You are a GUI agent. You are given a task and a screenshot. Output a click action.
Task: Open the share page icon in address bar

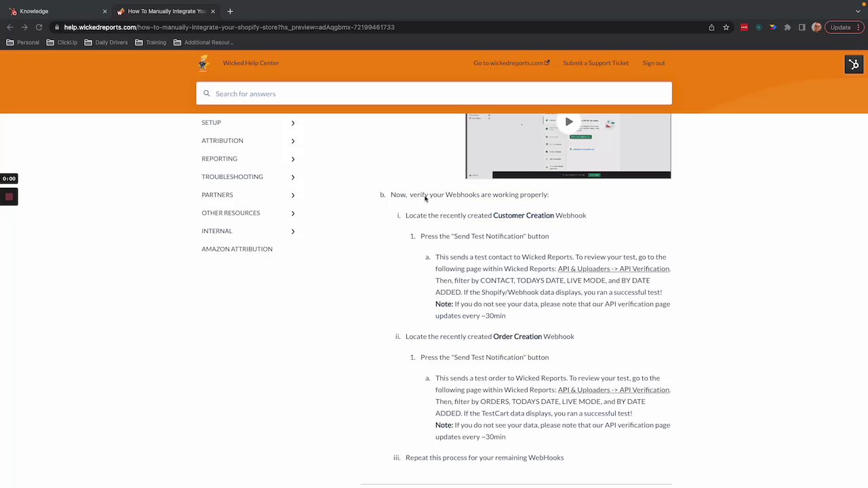[711, 27]
